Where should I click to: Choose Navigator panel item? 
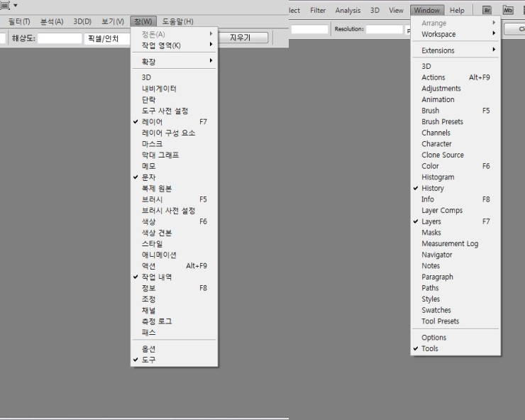coord(455,255)
